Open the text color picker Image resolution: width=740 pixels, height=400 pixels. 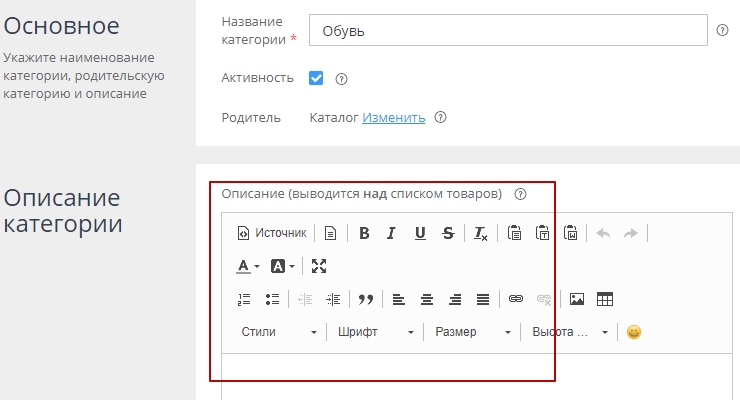coord(247,266)
